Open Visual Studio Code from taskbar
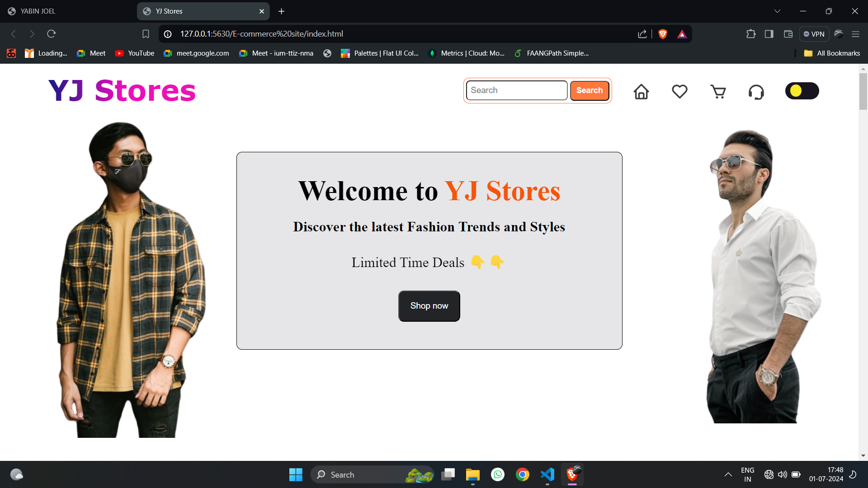The height and width of the screenshot is (488, 868). pos(547,474)
